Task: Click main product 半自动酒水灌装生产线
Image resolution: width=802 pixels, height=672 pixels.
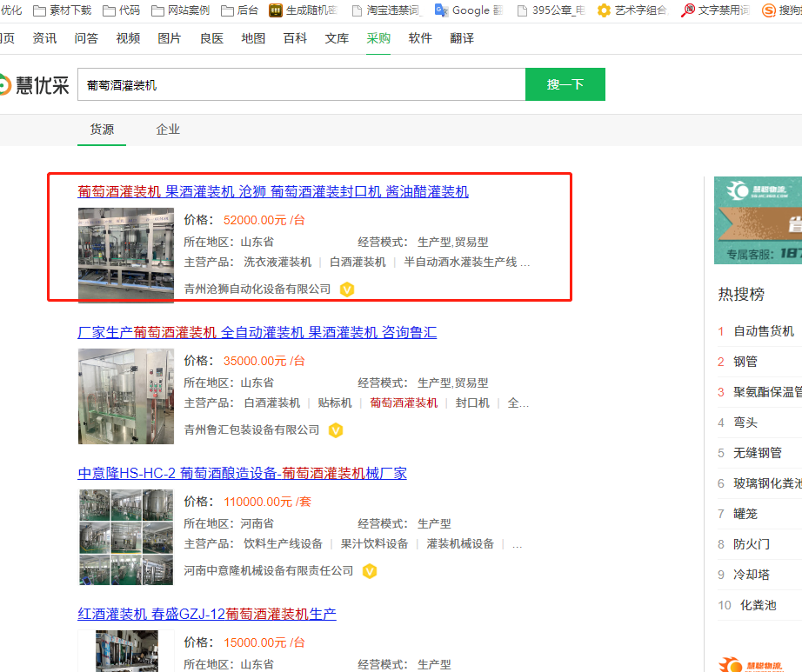Action: point(460,263)
